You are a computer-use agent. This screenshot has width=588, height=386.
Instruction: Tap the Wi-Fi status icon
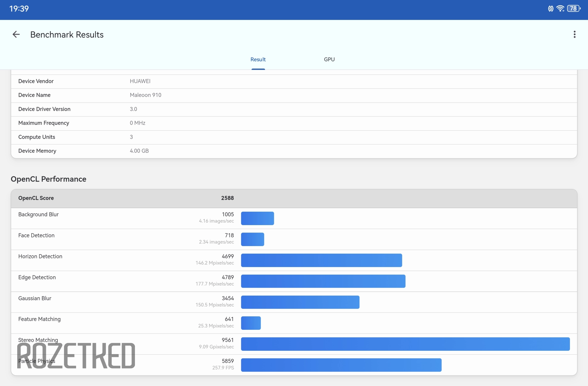pos(560,9)
